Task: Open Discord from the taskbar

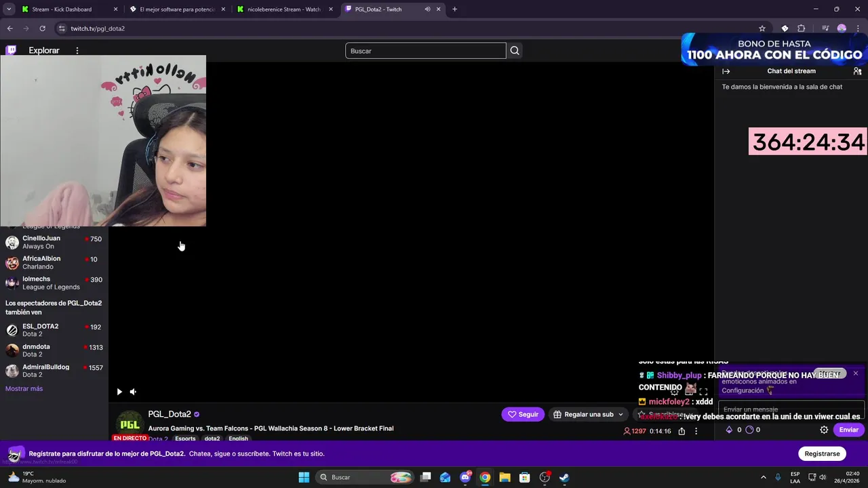Action: tap(465, 477)
